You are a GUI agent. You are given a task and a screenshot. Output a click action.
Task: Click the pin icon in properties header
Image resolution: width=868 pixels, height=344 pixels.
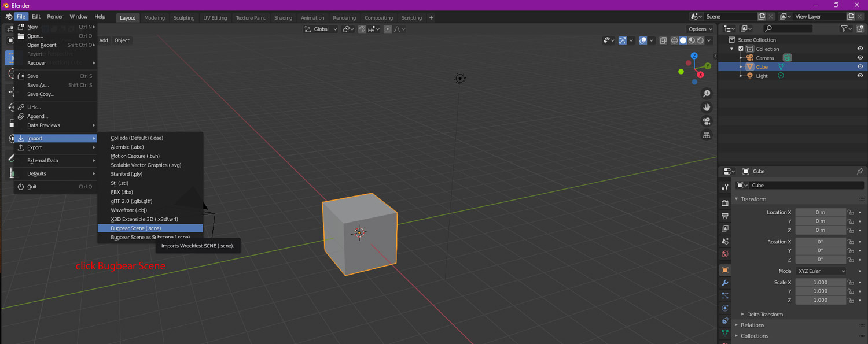(x=860, y=171)
